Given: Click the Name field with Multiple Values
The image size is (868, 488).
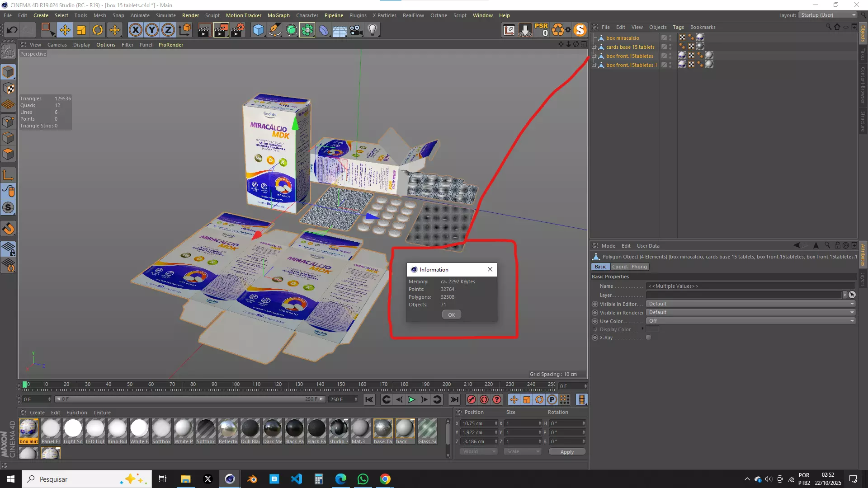Looking at the screenshot, I should pyautogui.click(x=750, y=286).
